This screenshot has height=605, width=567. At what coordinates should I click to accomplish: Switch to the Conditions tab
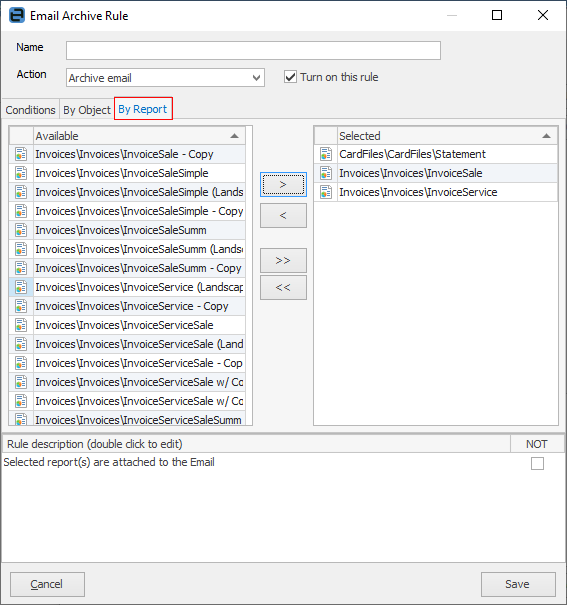click(30, 110)
